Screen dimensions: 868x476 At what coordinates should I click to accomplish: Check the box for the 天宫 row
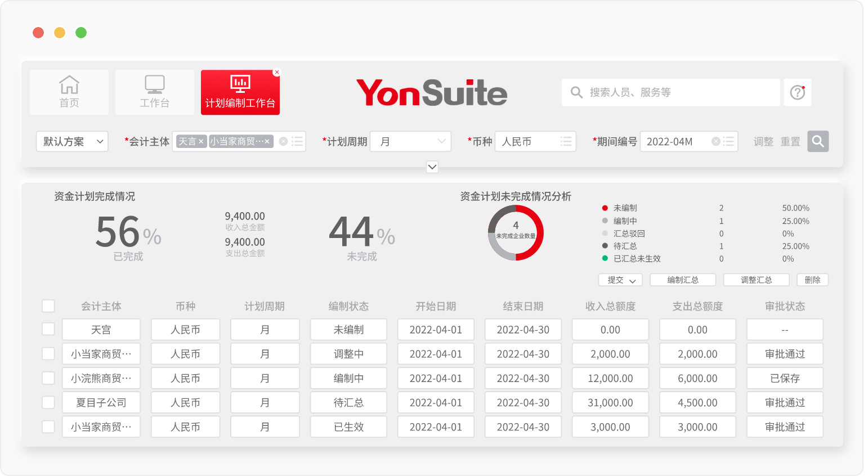point(48,330)
